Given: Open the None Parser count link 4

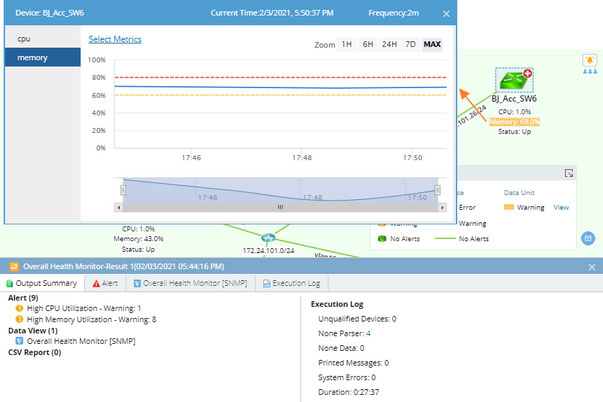Looking at the screenshot, I should click(x=368, y=334).
